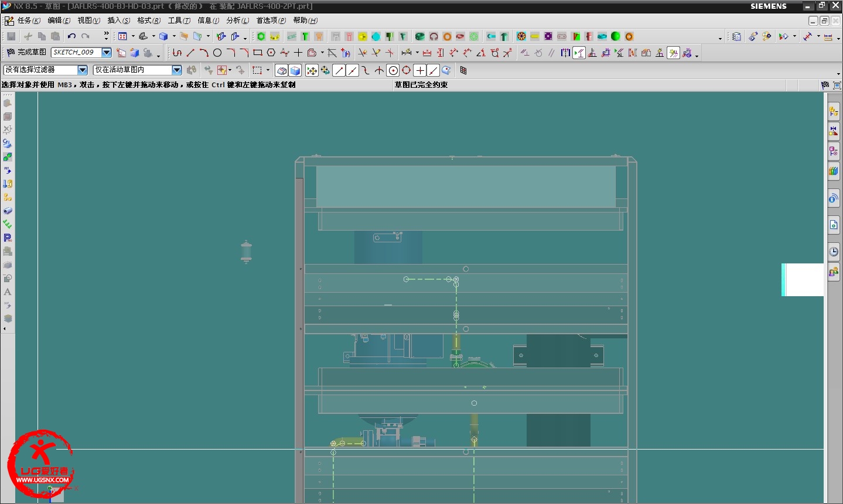Toggle the point-on-curve snap button
843x504 pixels.
[x=434, y=70]
